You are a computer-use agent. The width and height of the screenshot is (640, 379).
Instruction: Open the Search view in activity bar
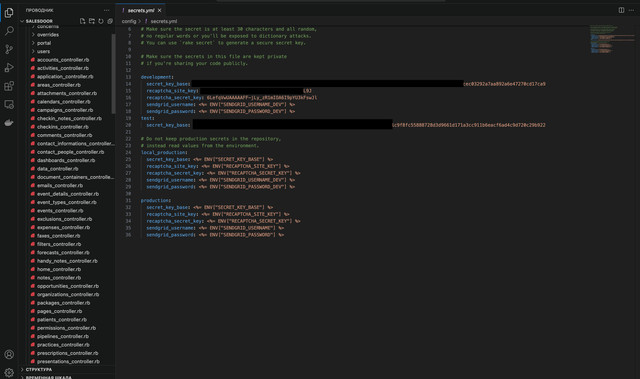(x=9, y=31)
